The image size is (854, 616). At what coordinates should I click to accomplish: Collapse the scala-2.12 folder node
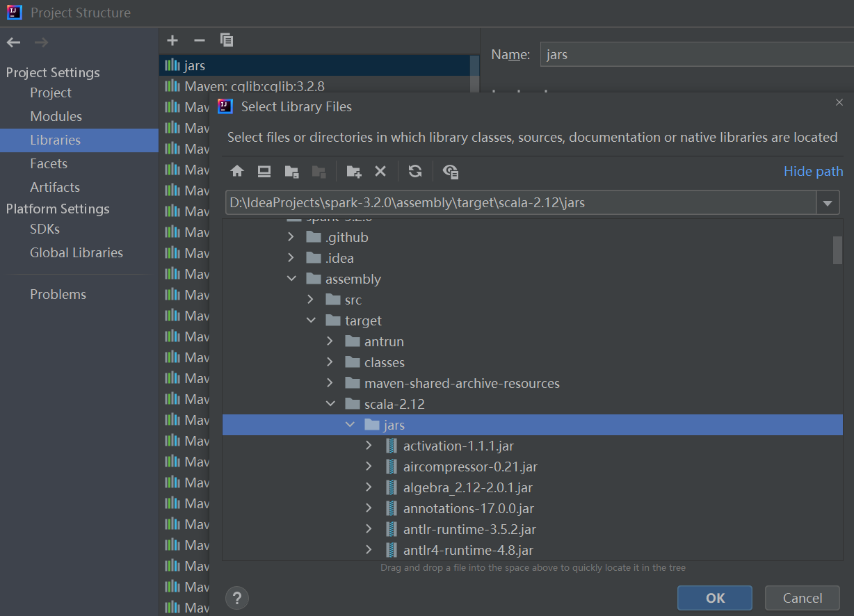tap(330, 404)
